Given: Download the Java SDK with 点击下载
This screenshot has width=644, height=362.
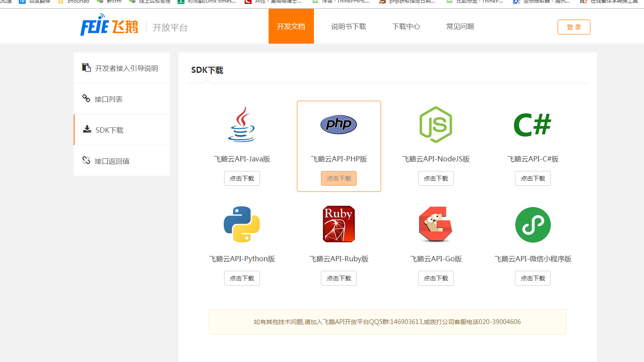Looking at the screenshot, I should (x=242, y=178).
